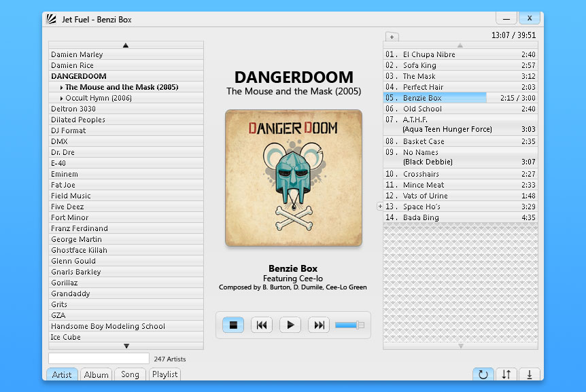Select artist Glenn Gould
This screenshot has height=392, width=586.
[126, 261]
